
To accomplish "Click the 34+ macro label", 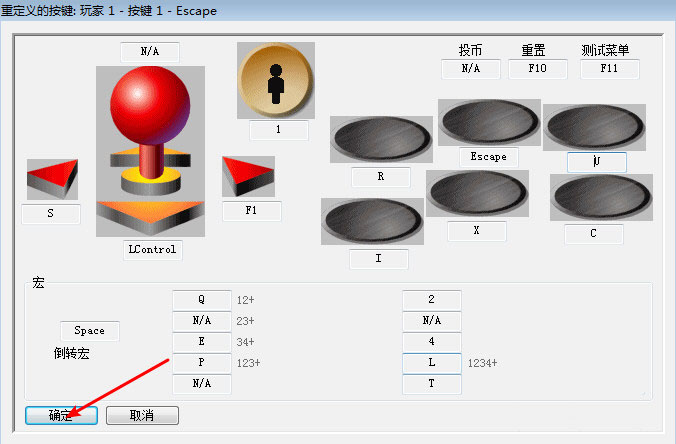I will (x=246, y=342).
